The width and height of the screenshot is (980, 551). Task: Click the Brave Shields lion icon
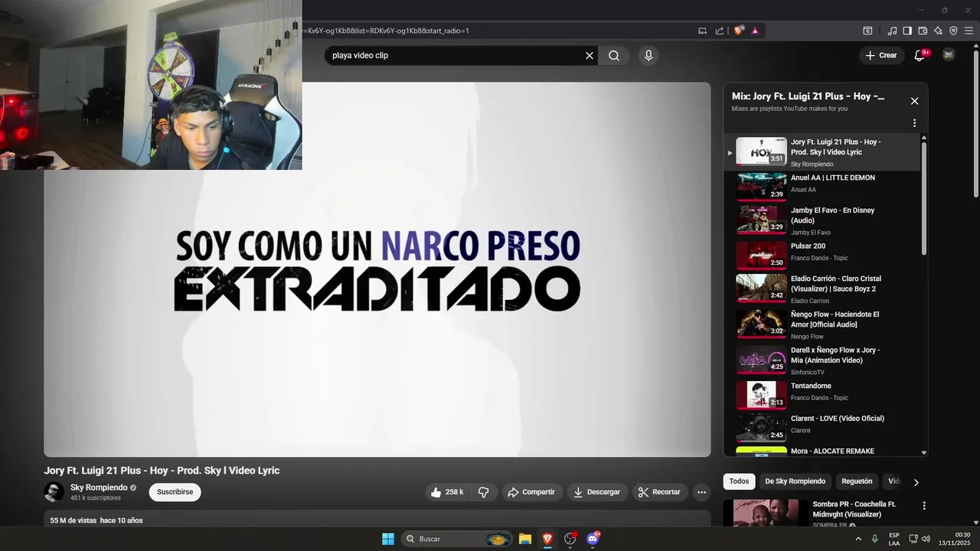[x=738, y=31]
